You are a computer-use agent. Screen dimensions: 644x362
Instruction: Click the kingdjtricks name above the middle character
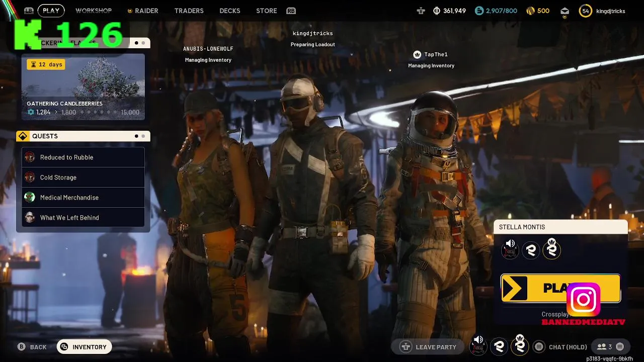pyautogui.click(x=313, y=33)
